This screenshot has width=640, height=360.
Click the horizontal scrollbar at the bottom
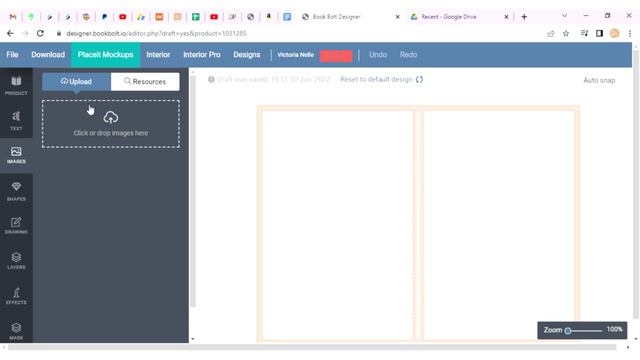312,347
